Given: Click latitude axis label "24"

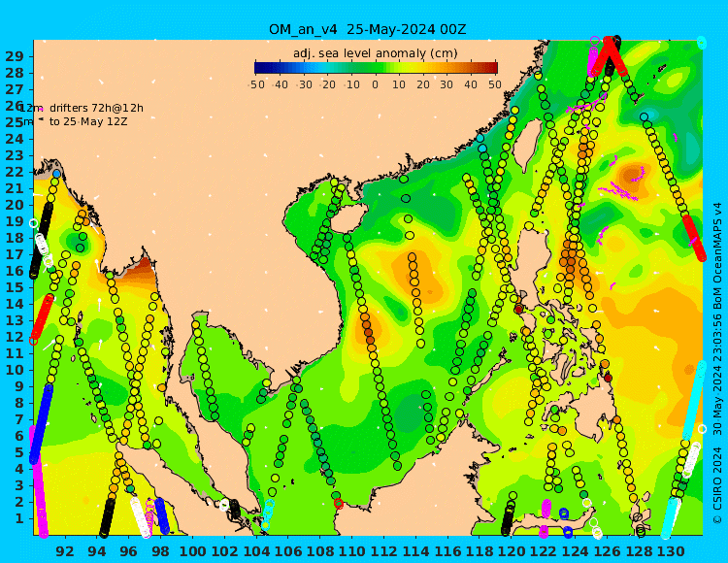Looking at the screenshot, I should pos(14,139).
